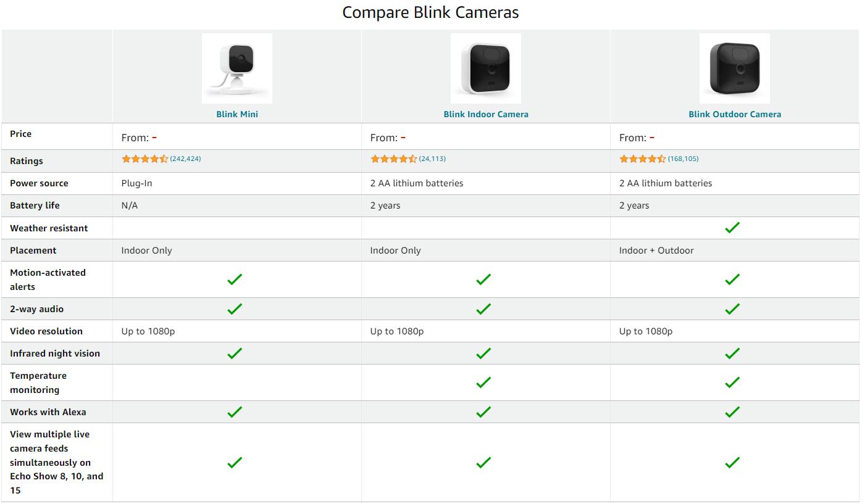This screenshot has height=504, width=862.
Task: Click the Blink Mini price dash
Action: (154, 138)
